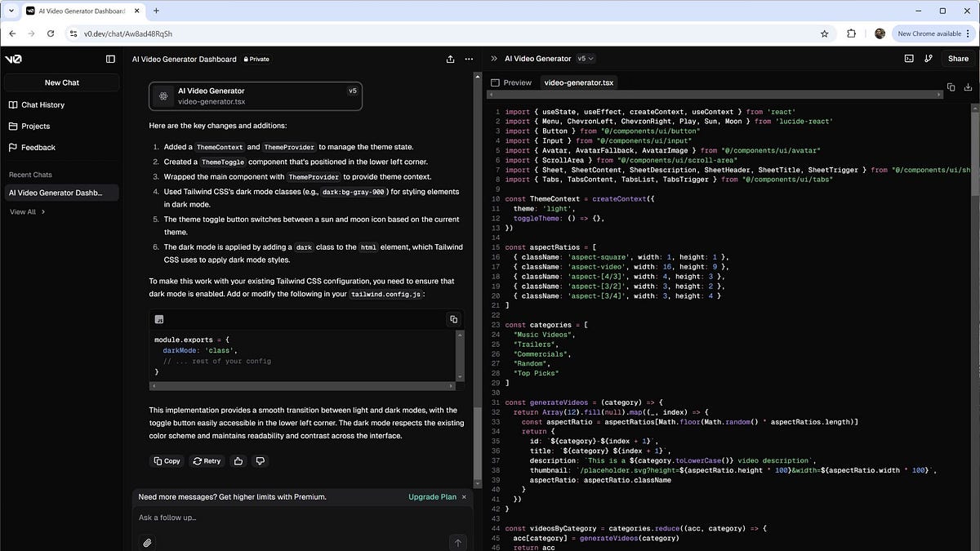Give the response a thumbs down
The image size is (980, 551).
[x=261, y=461]
